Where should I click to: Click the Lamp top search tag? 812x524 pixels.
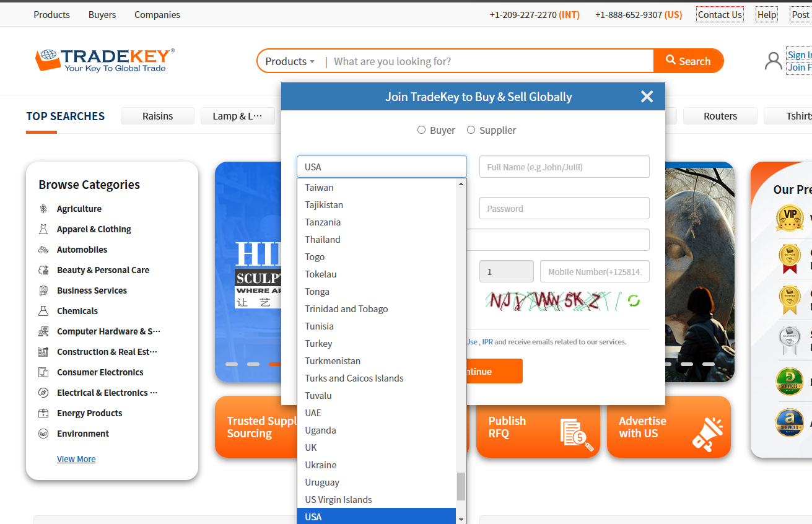point(237,116)
